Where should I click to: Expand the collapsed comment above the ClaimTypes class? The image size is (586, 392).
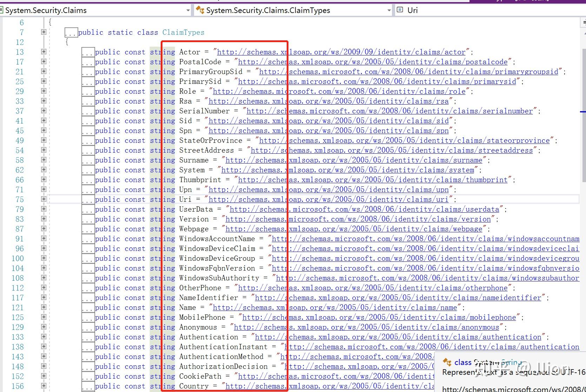[71, 32]
